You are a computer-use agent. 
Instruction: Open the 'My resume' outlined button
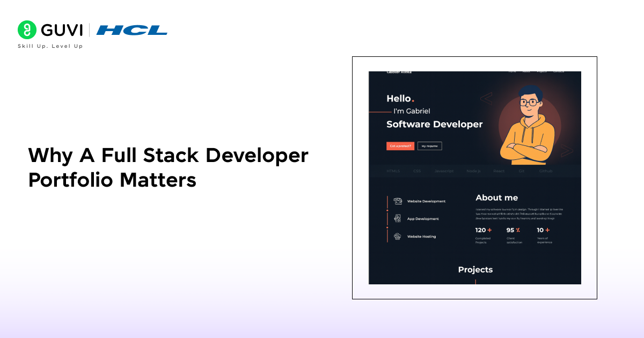point(429,146)
